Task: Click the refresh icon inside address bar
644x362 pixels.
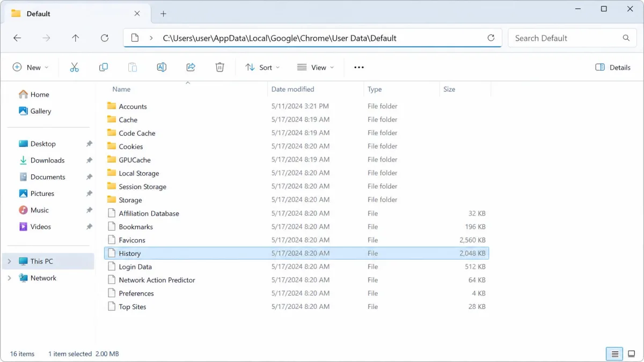Action: click(x=491, y=38)
